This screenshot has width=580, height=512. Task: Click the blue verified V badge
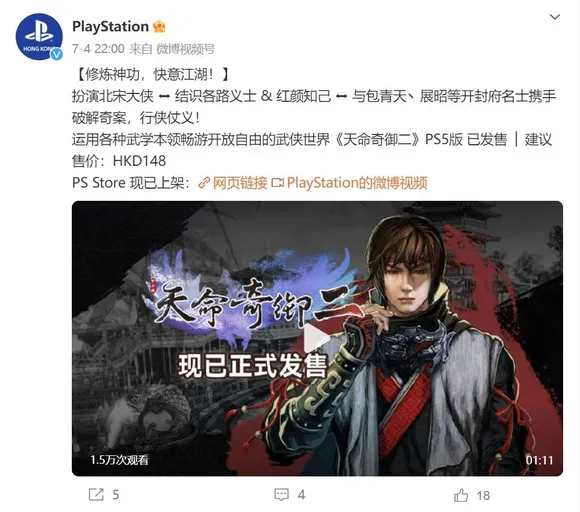coord(57,55)
